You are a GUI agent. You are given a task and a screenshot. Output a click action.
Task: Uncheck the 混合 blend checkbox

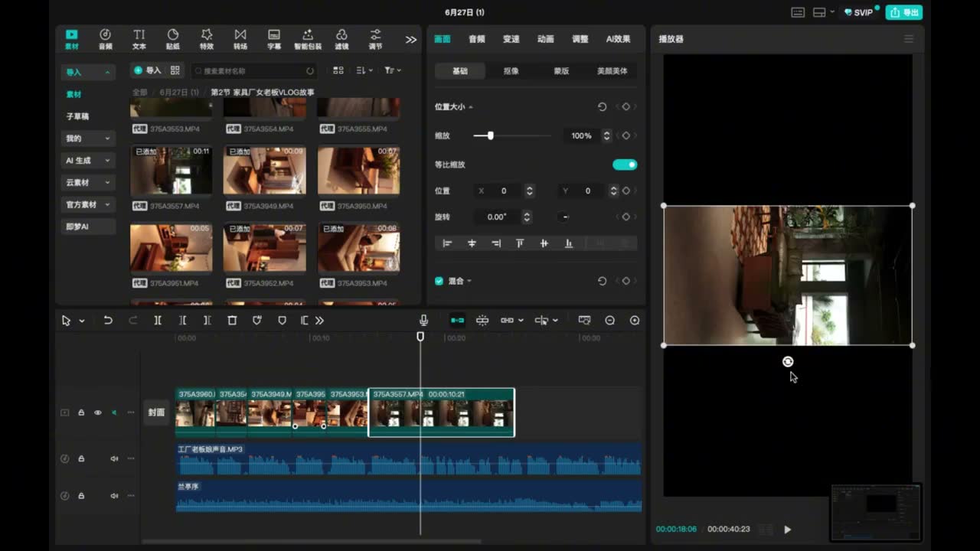[439, 281]
